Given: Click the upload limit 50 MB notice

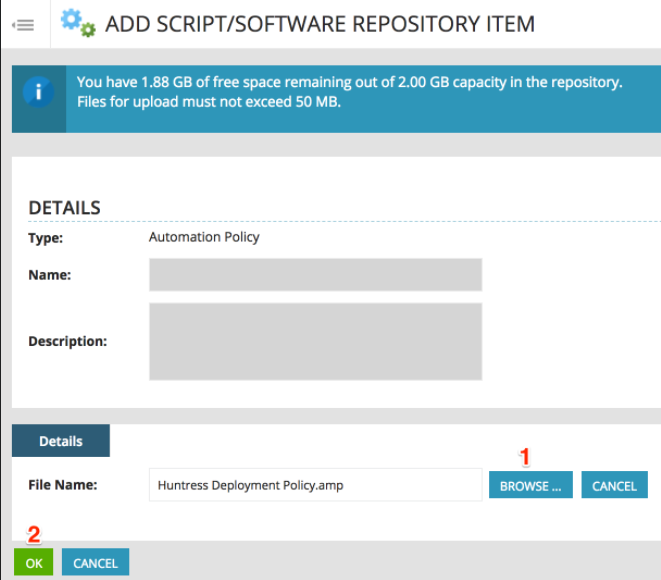Looking at the screenshot, I should pos(209,101).
